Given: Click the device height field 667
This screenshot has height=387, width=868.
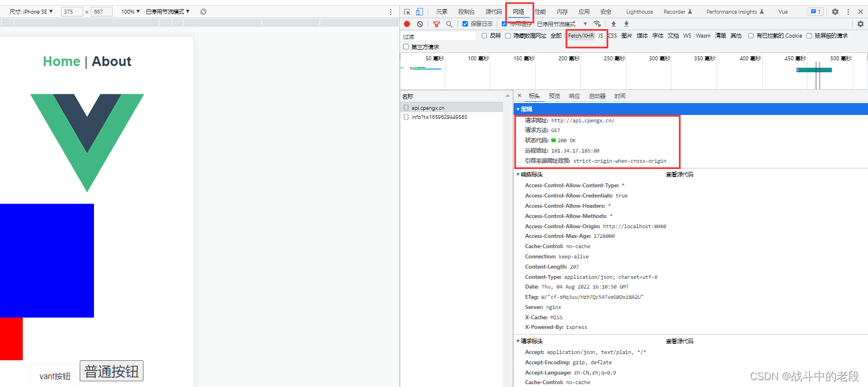Looking at the screenshot, I should click(x=101, y=11).
